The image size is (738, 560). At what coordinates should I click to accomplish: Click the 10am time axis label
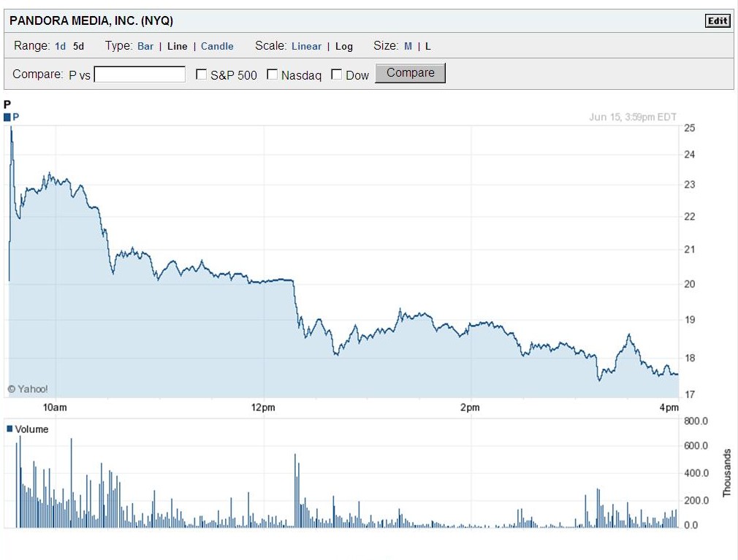(x=55, y=407)
